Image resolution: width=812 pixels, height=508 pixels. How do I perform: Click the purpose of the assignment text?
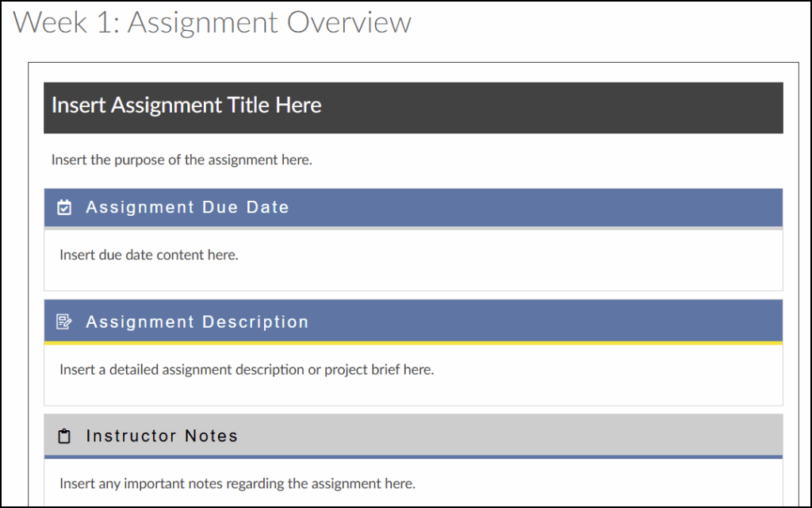pyautogui.click(x=182, y=159)
